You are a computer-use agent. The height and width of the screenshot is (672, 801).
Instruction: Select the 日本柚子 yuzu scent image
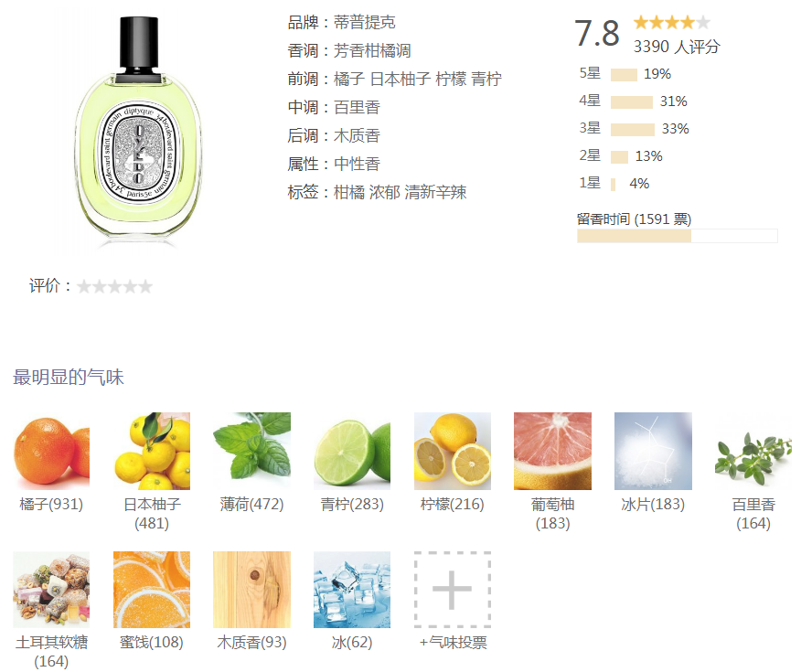tap(152, 451)
